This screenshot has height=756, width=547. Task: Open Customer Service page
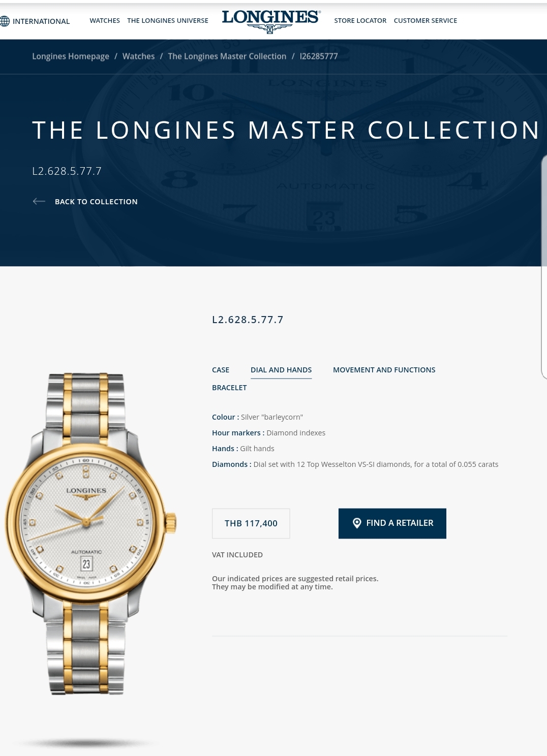(426, 21)
